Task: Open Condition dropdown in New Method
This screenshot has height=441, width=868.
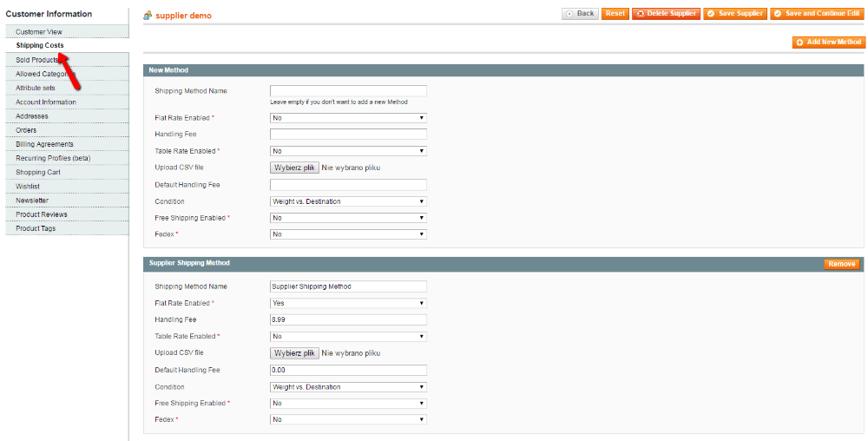Action: pos(348,201)
